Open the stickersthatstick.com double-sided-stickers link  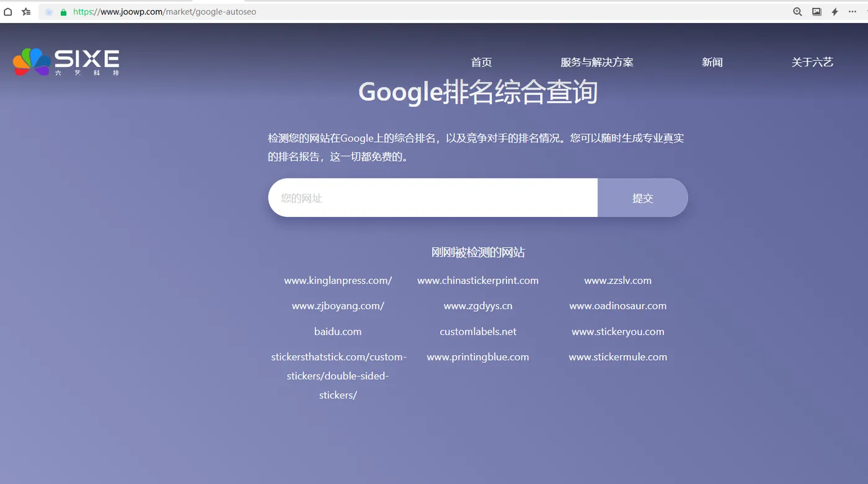[x=339, y=376]
